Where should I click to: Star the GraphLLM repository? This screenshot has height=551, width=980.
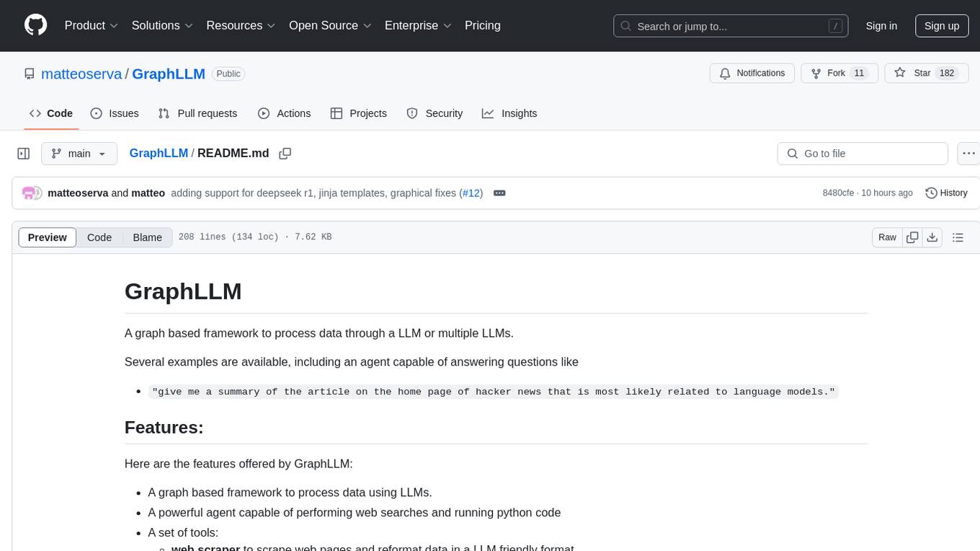914,73
